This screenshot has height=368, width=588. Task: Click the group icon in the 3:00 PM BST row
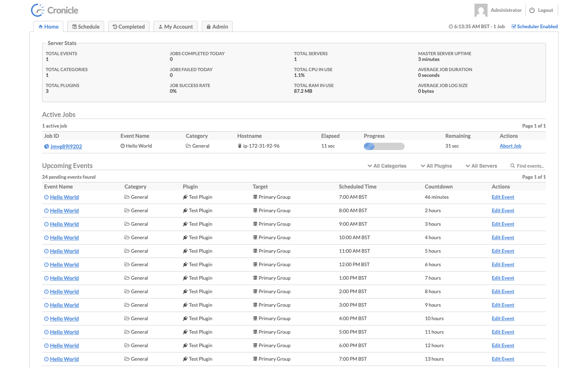[x=255, y=305]
